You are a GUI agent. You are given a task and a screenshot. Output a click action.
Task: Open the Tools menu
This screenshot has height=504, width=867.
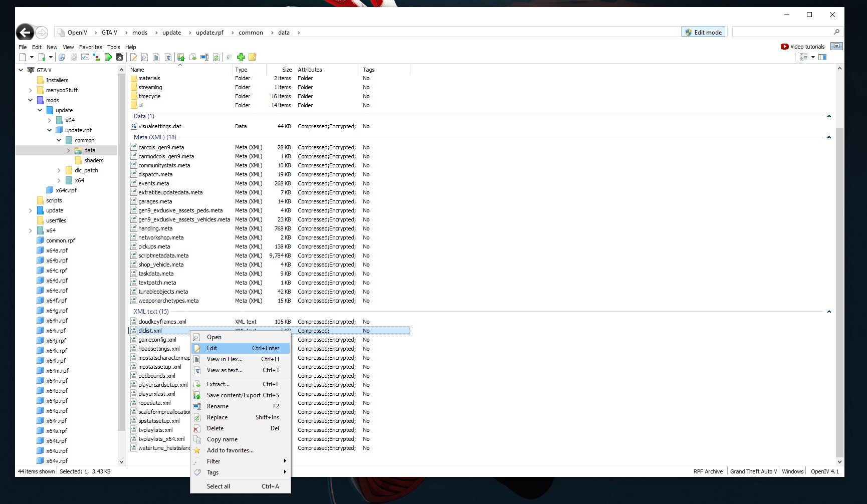pos(113,47)
